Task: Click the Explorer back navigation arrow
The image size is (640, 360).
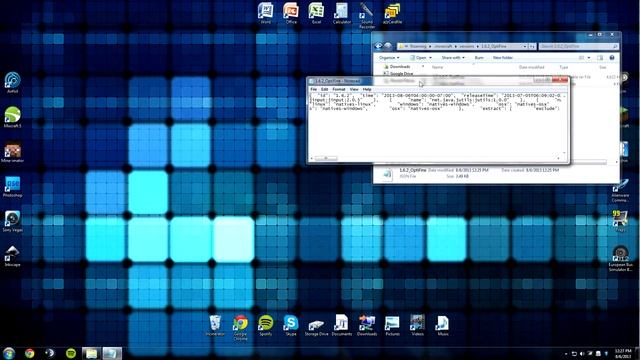Action: click(x=378, y=46)
